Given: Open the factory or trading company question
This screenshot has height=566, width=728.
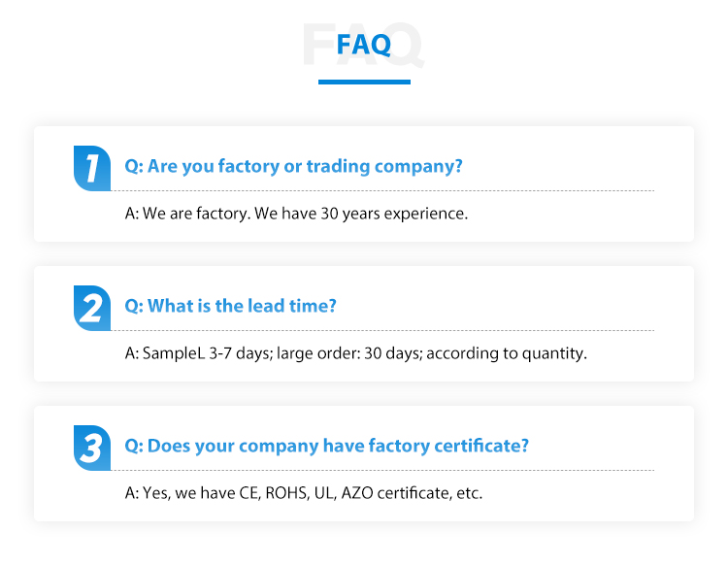Looking at the screenshot, I should click(294, 166).
